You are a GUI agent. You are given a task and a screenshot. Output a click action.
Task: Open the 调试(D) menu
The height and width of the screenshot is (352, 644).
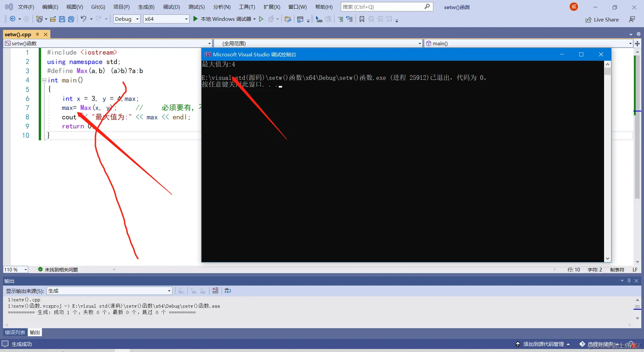[171, 7]
